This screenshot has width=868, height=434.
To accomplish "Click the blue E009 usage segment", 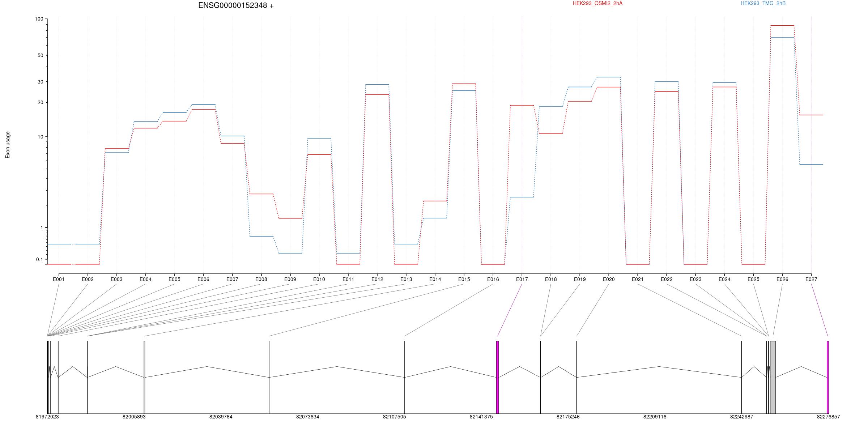I will coord(290,253).
